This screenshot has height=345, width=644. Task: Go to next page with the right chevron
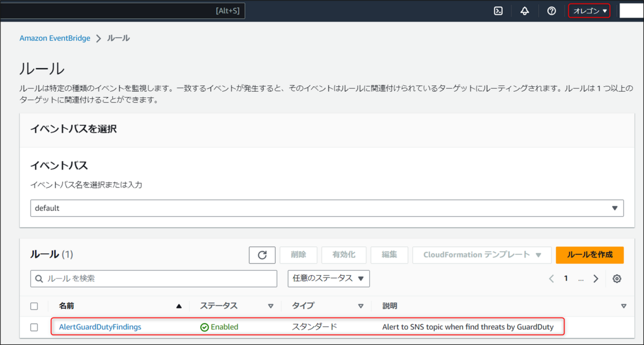tap(596, 278)
